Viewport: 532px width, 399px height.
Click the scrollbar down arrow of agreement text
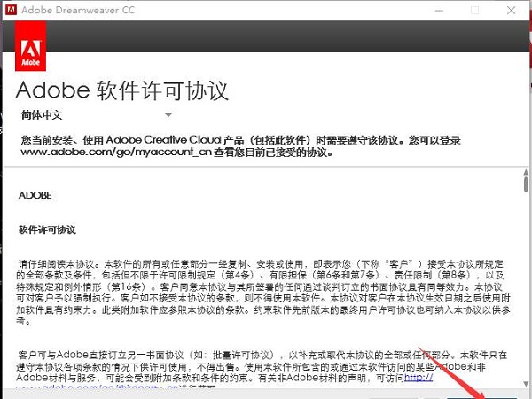(526, 383)
